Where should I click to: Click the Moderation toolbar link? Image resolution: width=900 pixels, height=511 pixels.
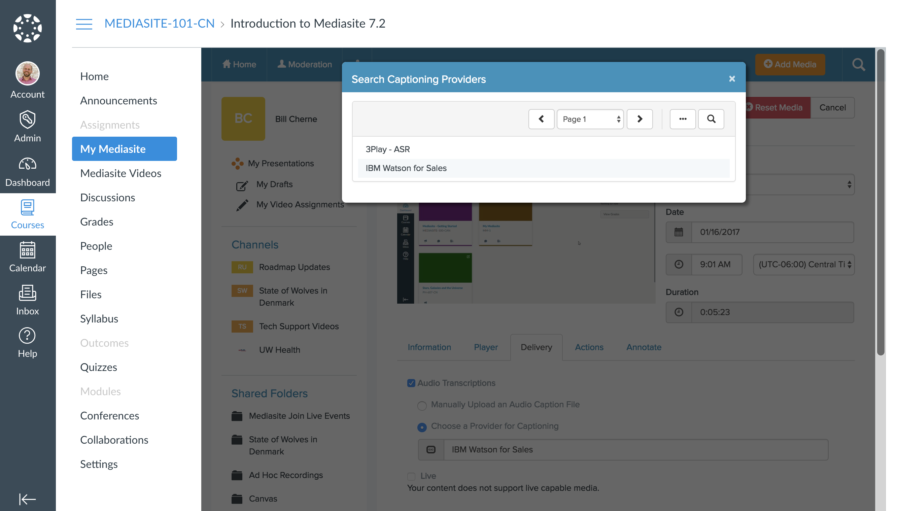304,64
